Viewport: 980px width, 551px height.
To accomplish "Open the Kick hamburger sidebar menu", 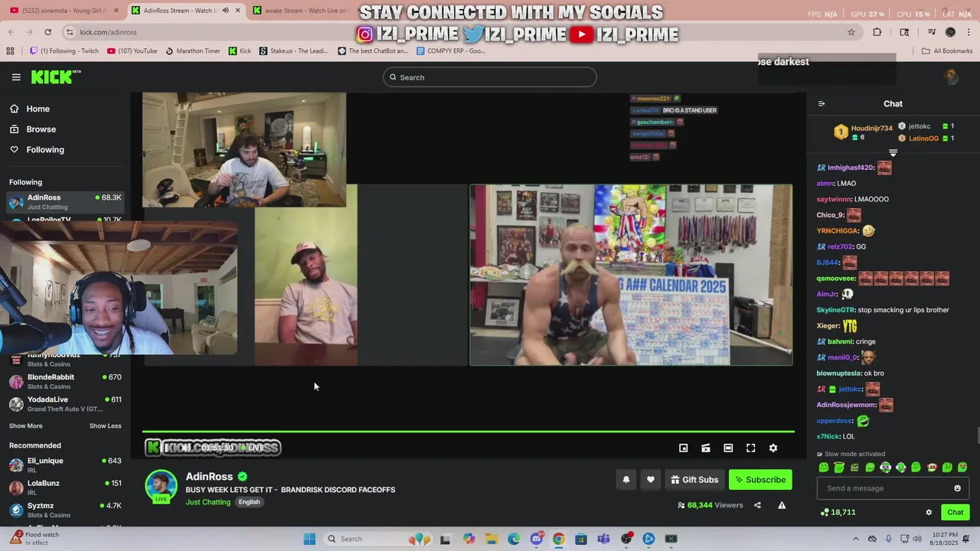I will [x=16, y=77].
